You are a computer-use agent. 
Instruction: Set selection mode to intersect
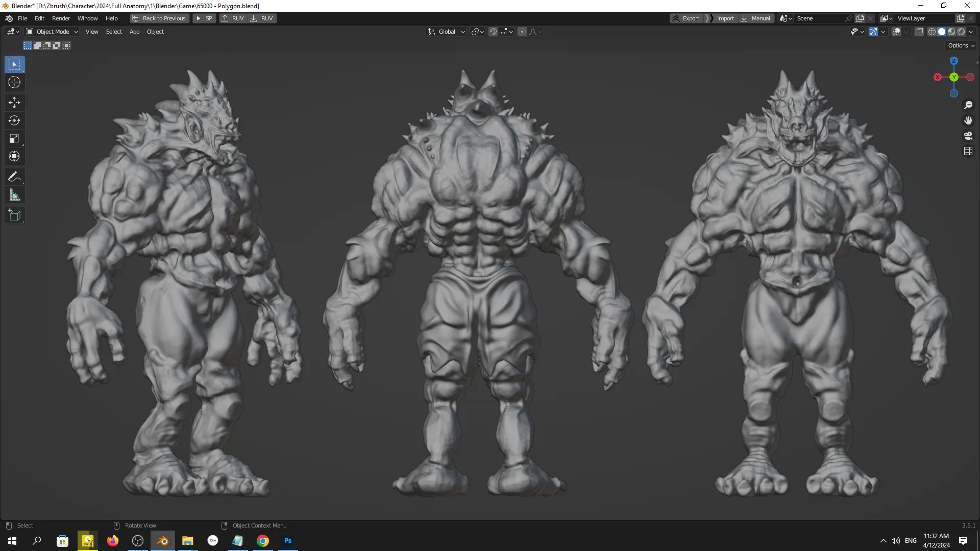click(x=66, y=45)
